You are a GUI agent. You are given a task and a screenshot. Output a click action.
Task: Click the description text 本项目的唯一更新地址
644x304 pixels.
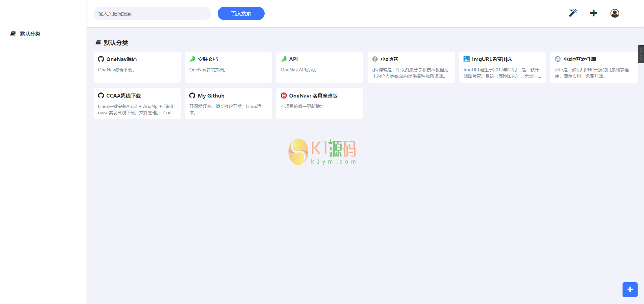[x=303, y=106]
